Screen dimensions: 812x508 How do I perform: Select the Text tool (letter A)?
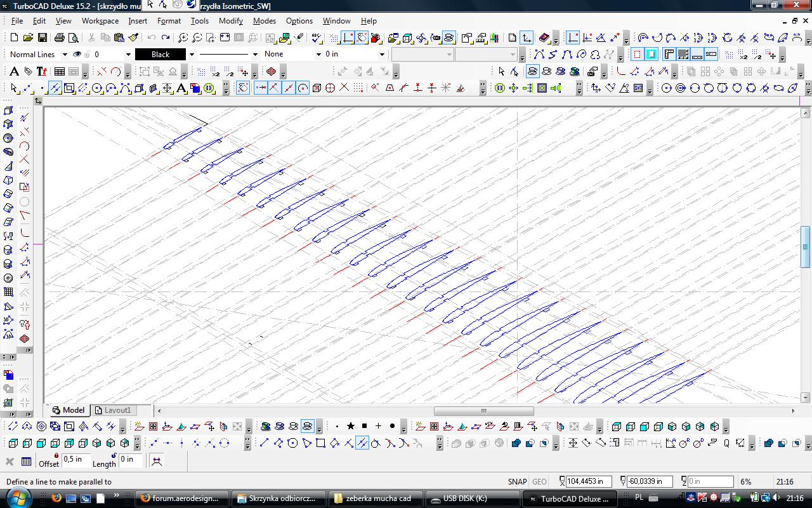point(15,71)
